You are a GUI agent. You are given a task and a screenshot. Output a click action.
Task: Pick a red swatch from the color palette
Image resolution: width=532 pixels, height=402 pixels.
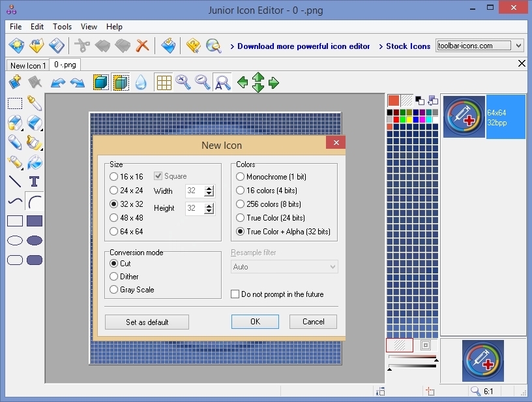[396, 119]
